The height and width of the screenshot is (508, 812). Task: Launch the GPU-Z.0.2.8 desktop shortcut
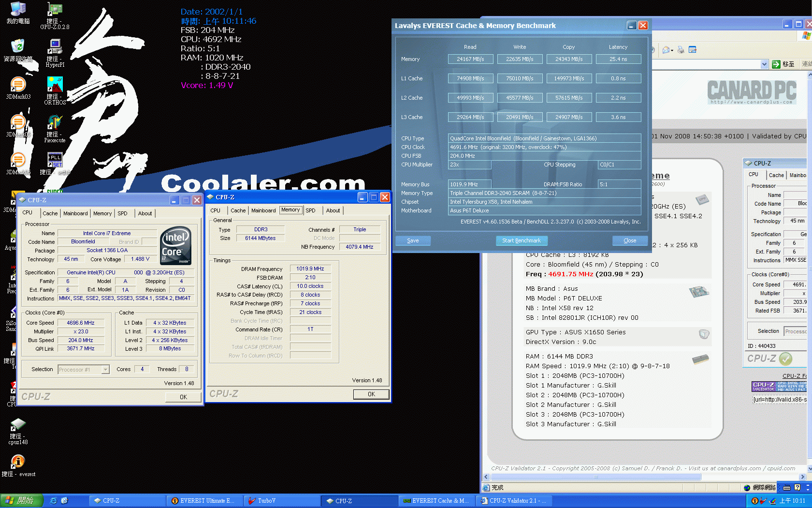pyautogui.click(x=55, y=15)
